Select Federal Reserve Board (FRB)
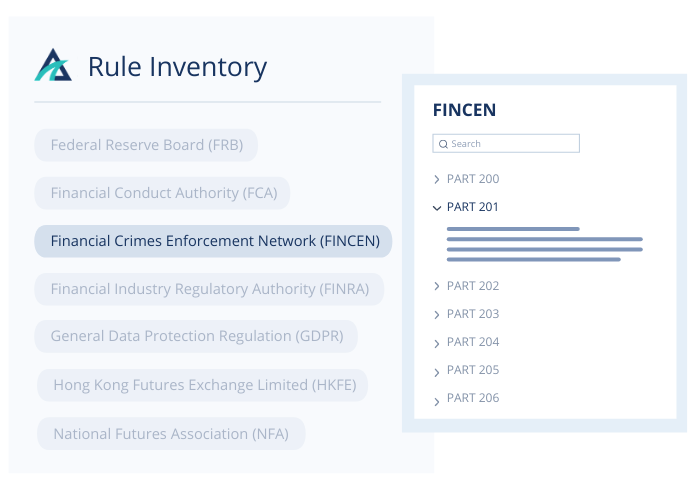The width and height of the screenshot is (700, 500). [x=146, y=145]
